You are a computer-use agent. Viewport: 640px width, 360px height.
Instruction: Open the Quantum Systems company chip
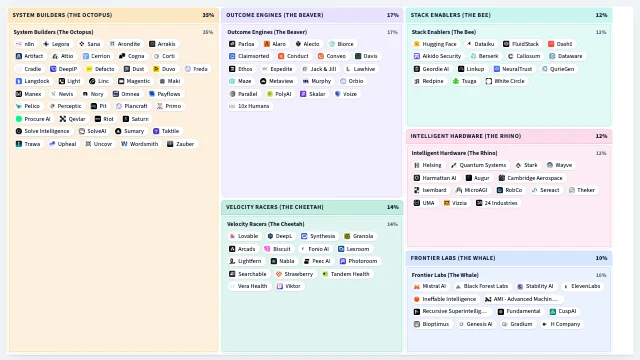coord(478,165)
